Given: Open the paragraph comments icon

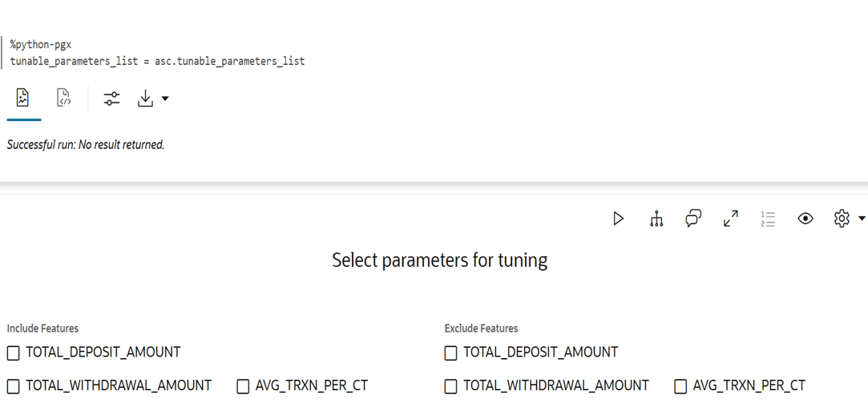Looking at the screenshot, I should pos(693,219).
